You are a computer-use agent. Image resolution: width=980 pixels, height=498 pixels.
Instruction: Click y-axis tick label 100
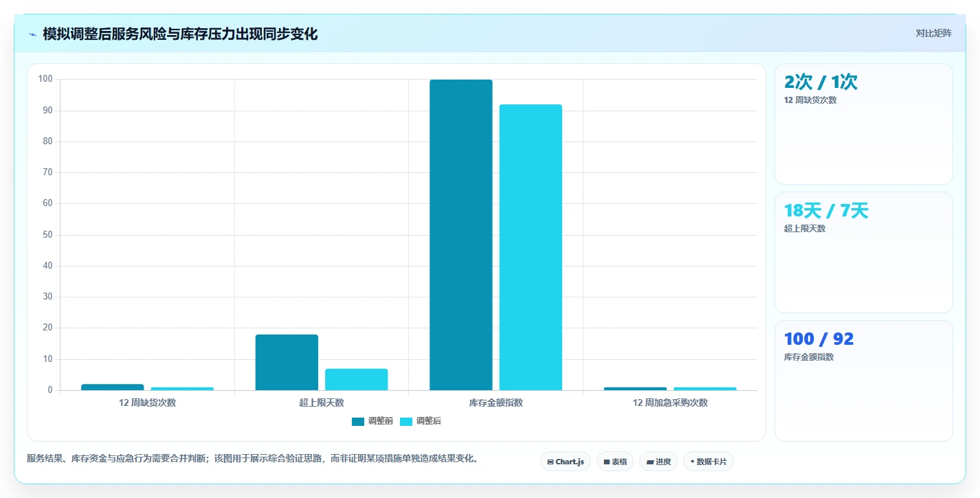coord(45,79)
